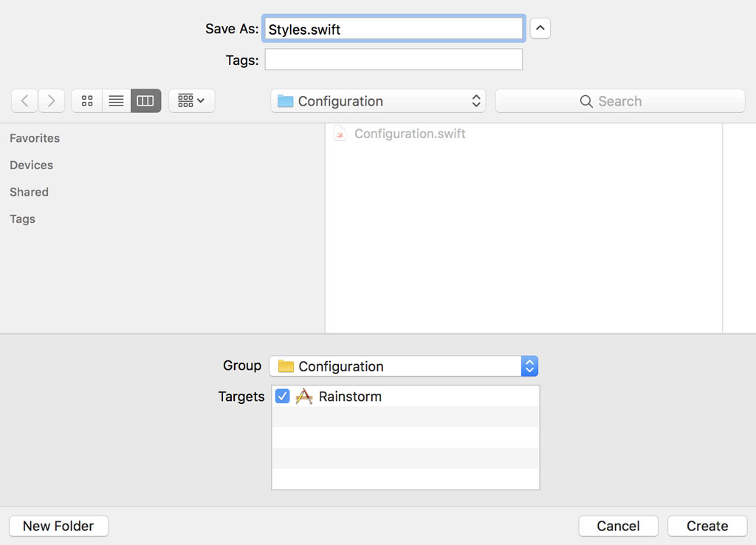Select the Configuration.swift file icon
Viewport: 756px width, 545px height.
(339, 134)
